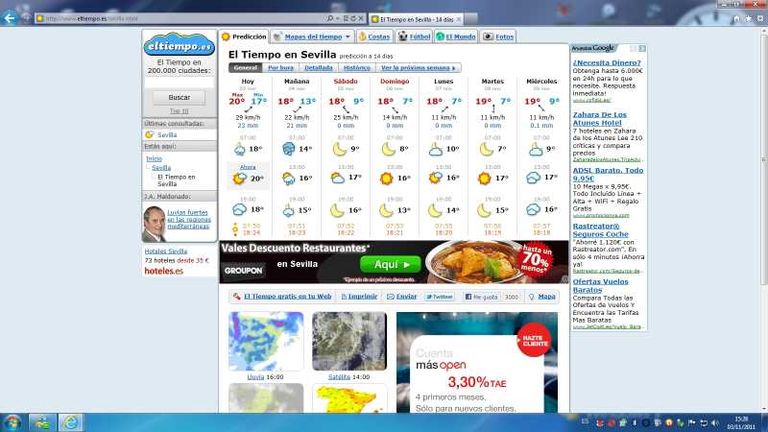768x432 pixels.
Task: Switch to the Por hora view
Action: (x=281, y=68)
